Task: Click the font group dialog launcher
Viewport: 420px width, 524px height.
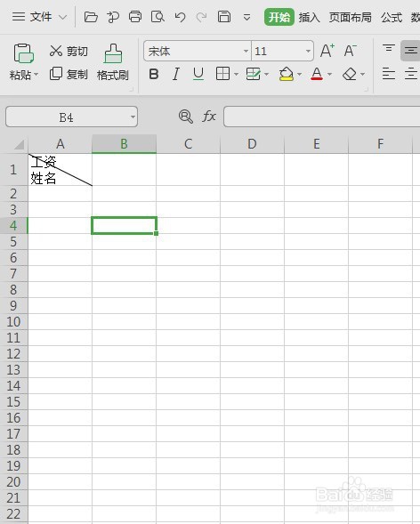Action: (366, 89)
